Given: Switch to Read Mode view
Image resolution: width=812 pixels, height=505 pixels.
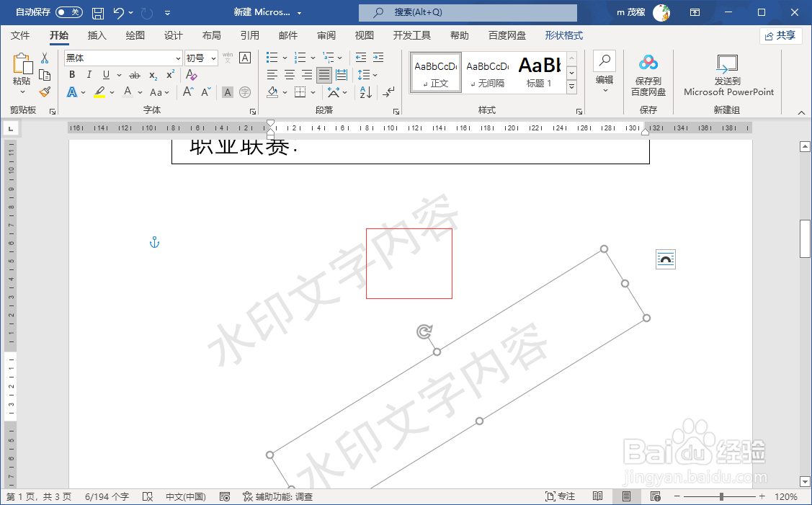Looking at the screenshot, I should coord(597,496).
